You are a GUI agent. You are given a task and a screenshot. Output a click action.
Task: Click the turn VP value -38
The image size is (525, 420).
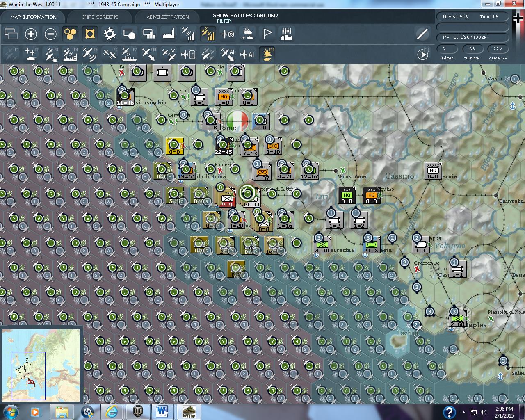point(472,48)
